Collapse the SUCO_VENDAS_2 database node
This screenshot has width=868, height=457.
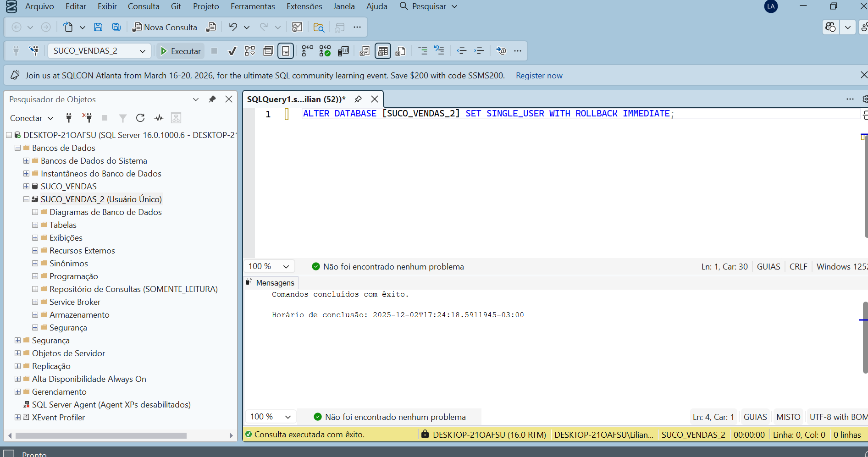pos(27,199)
